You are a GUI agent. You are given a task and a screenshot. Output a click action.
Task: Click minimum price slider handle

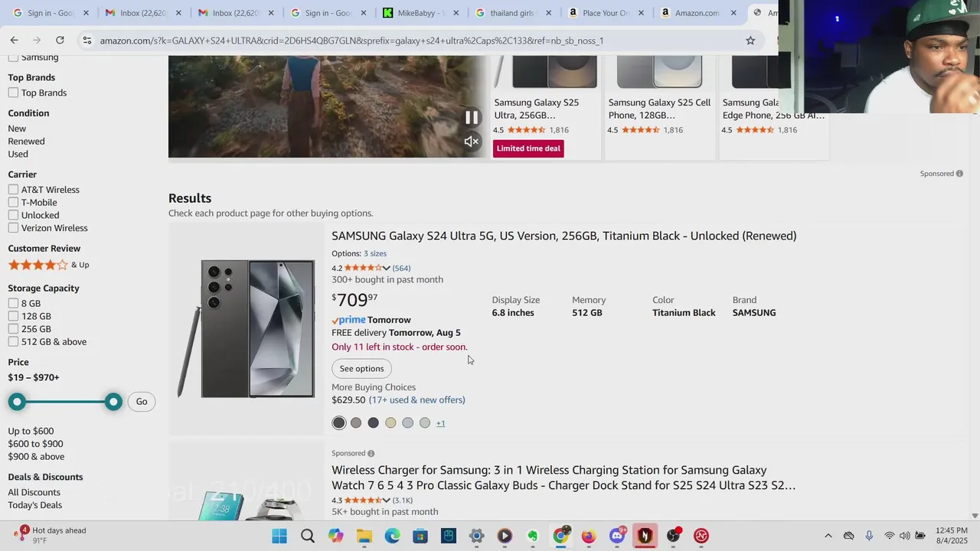coord(17,402)
